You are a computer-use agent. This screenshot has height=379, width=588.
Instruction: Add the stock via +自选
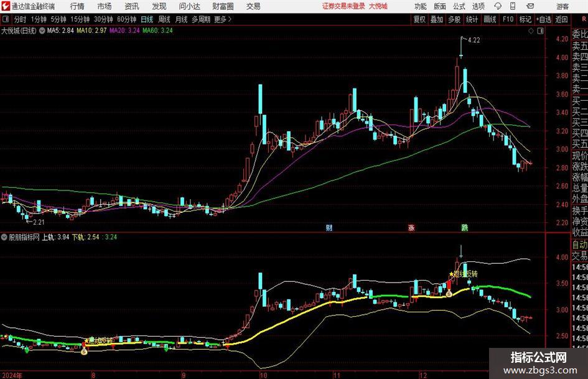click(543, 19)
